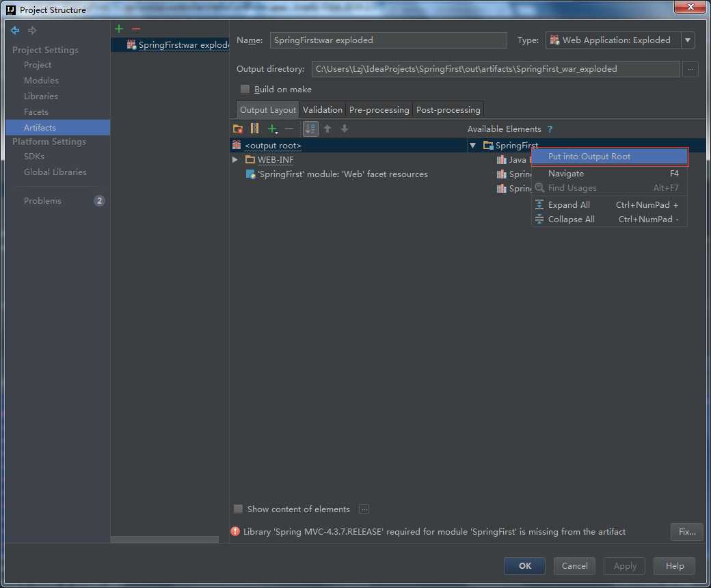Enable the Build on make checkbox
Screen dimensions: 711x588
coord(245,90)
